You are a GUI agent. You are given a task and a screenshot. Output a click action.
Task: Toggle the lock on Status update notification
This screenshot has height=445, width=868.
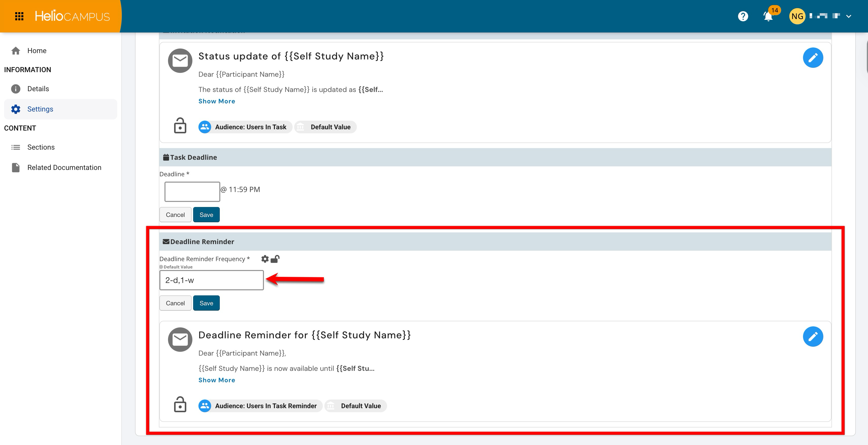[180, 126]
